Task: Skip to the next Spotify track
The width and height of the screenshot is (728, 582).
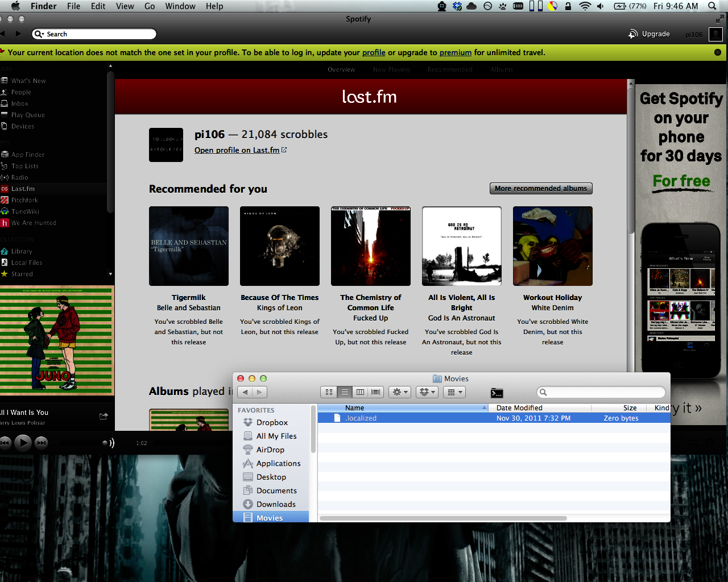Action: pos(41,442)
